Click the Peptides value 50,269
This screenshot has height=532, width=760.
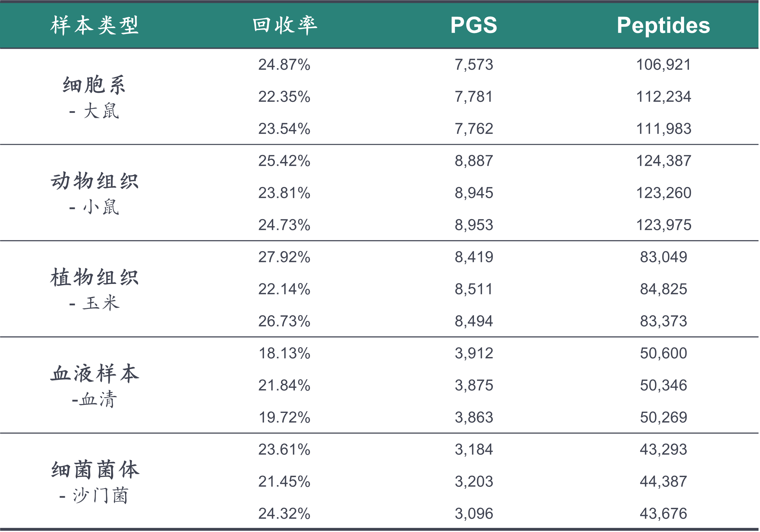coord(663,418)
